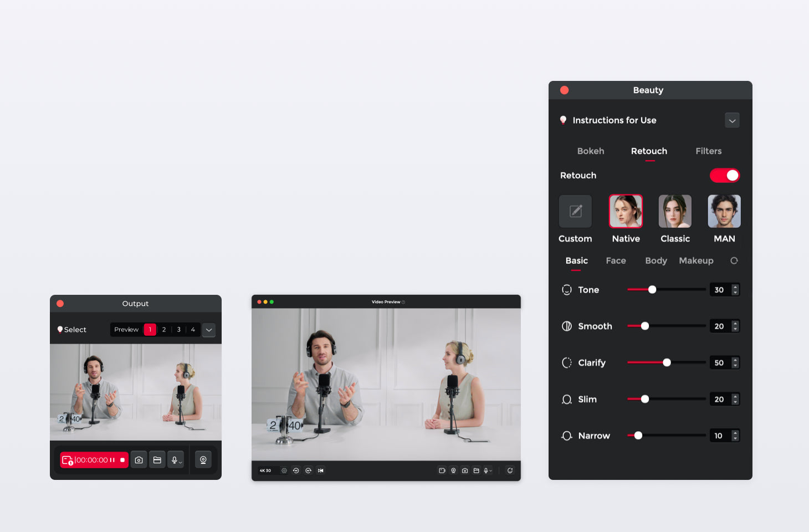The width and height of the screenshot is (809, 532).
Task: Select output channel 3
Action: click(x=178, y=330)
